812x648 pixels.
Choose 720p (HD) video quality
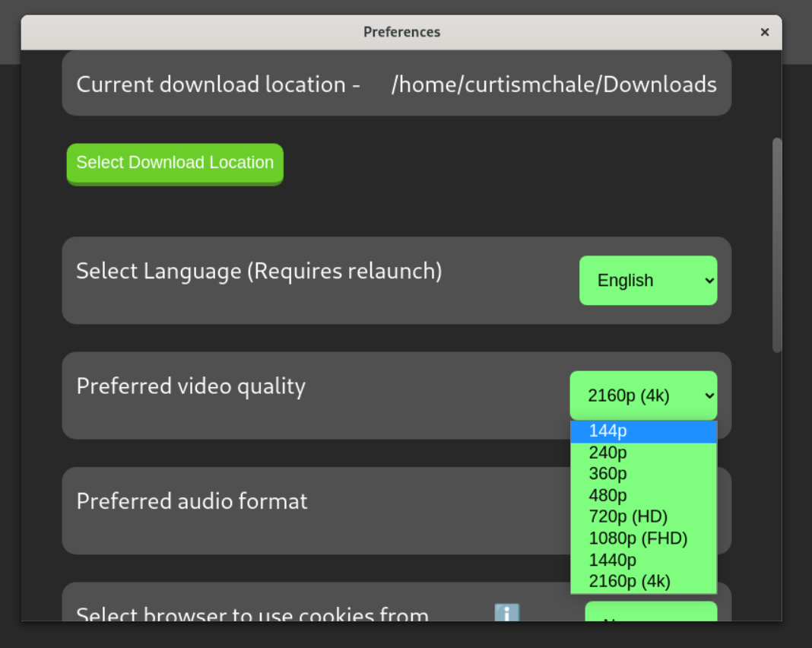pyautogui.click(x=643, y=517)
